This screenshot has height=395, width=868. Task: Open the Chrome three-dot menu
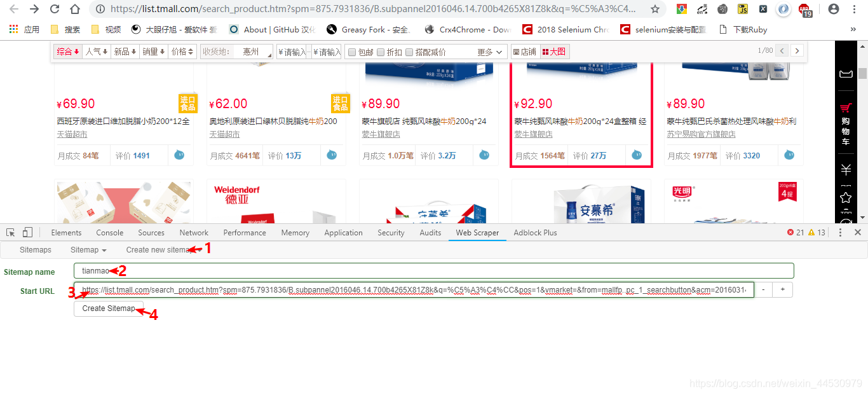pos(855,9)
